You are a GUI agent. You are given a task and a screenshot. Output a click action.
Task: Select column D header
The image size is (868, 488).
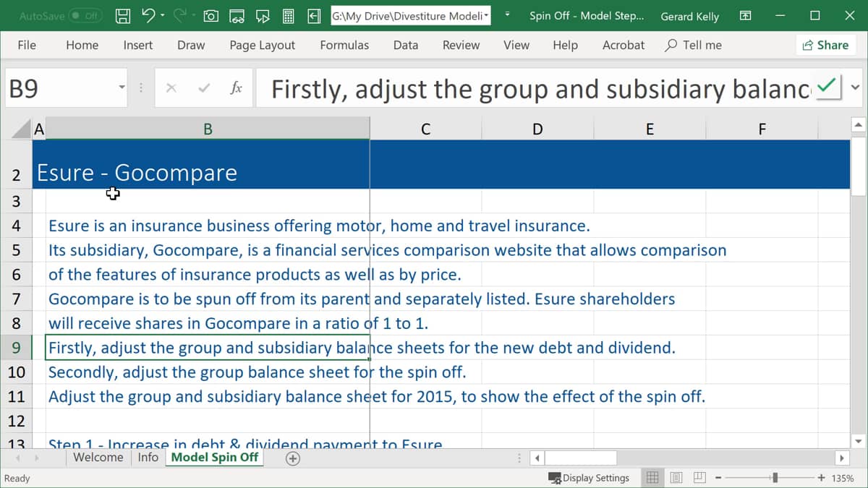537,129
